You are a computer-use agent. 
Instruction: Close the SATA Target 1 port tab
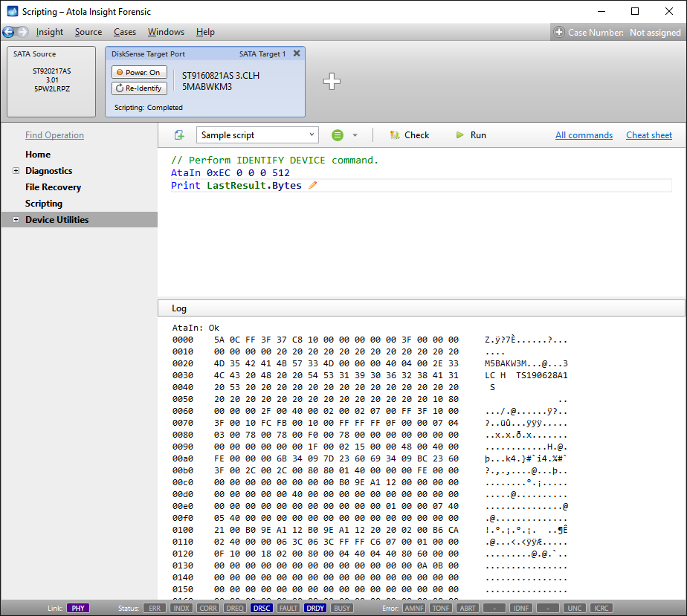coord(297,54)
